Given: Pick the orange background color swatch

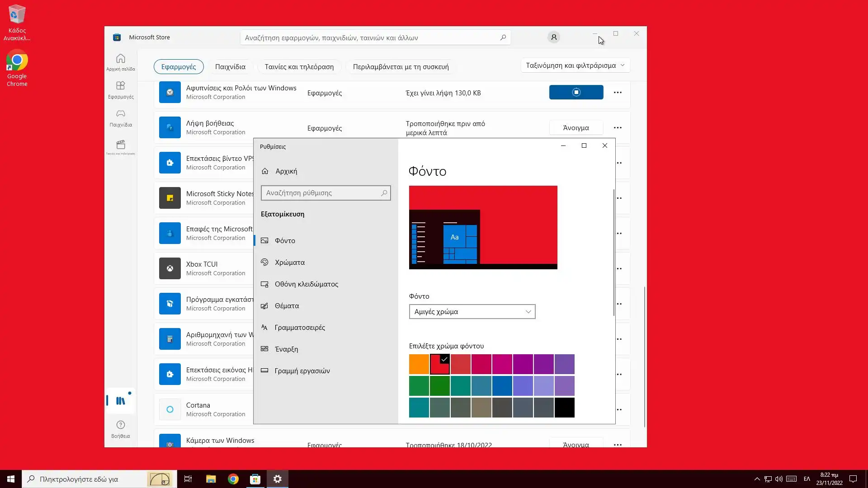Looking at the screenshot, I should point(419,364).
